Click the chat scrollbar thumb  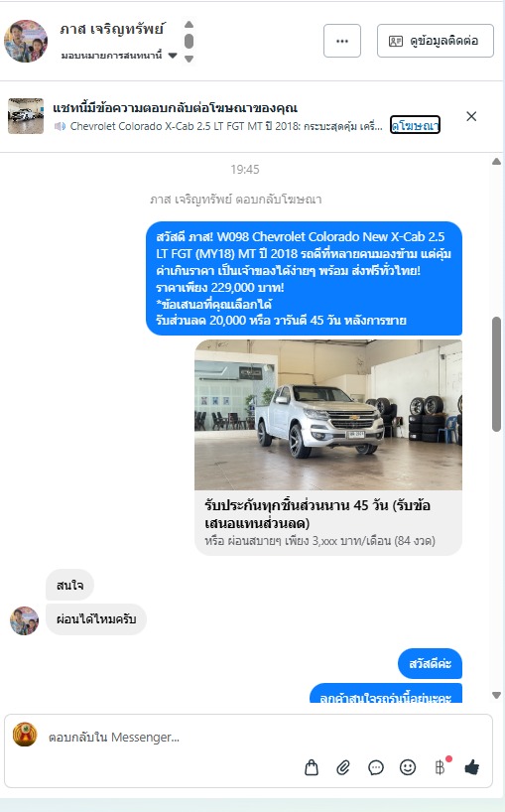[x=497, y=374]
